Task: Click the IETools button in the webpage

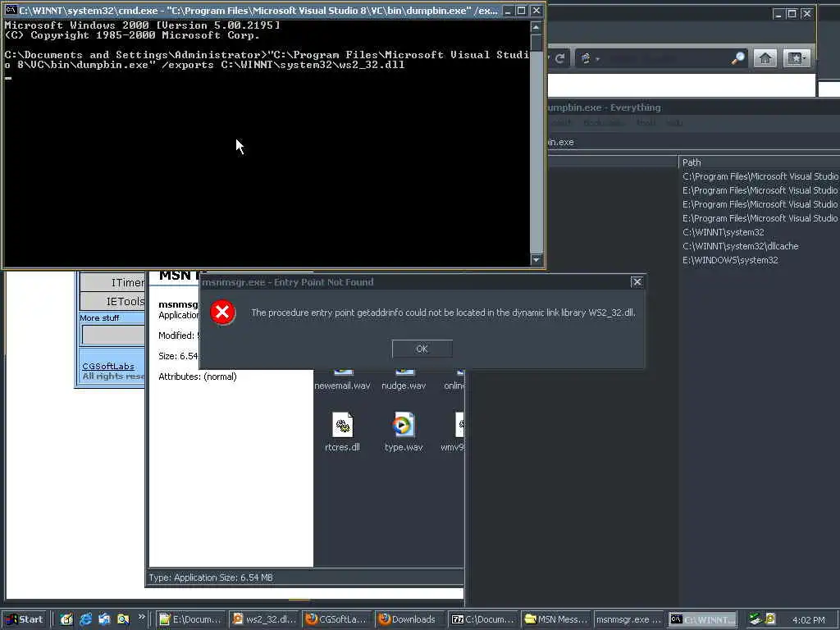Action: [x=112, y=302]
